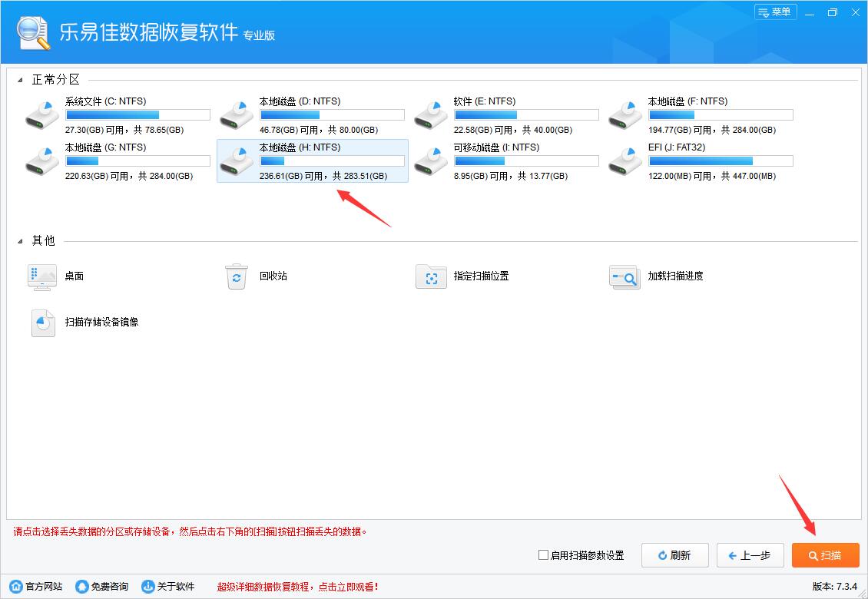Select 软件 E: NTFS partition
This screenshot has width=868, height=599.
point(431,114)
